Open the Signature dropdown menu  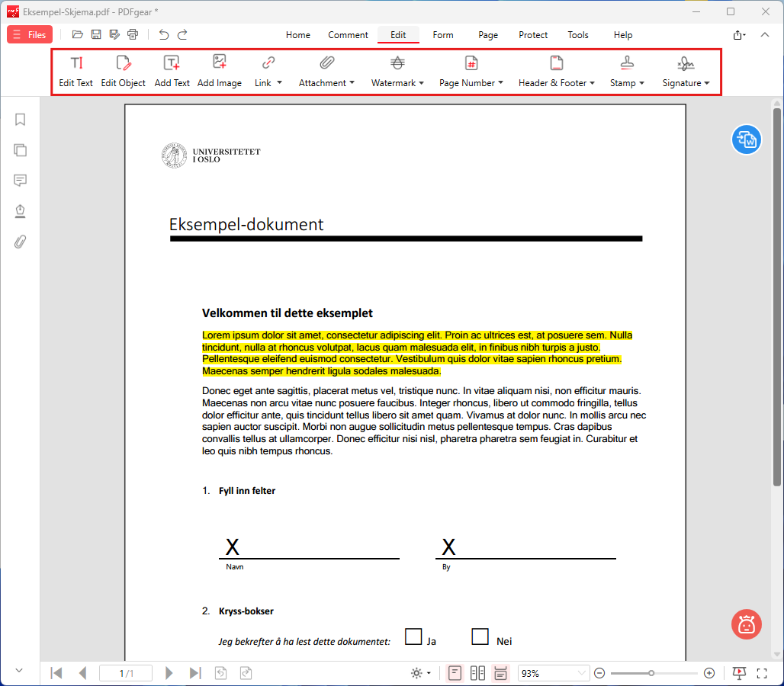coord(686,72)
